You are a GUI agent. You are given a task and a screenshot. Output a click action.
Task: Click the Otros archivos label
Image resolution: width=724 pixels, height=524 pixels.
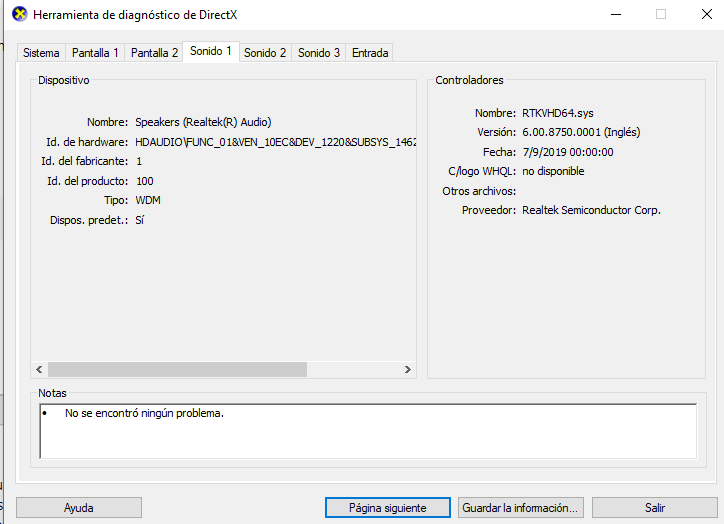coord(479,191)
